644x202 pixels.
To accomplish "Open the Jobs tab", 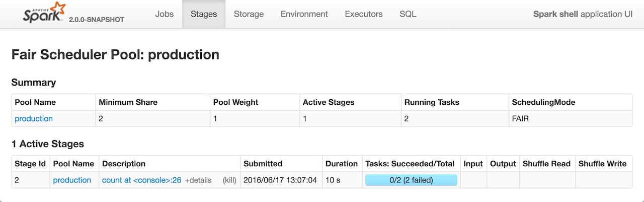I will pyautogui.click(x=164, y=14).
